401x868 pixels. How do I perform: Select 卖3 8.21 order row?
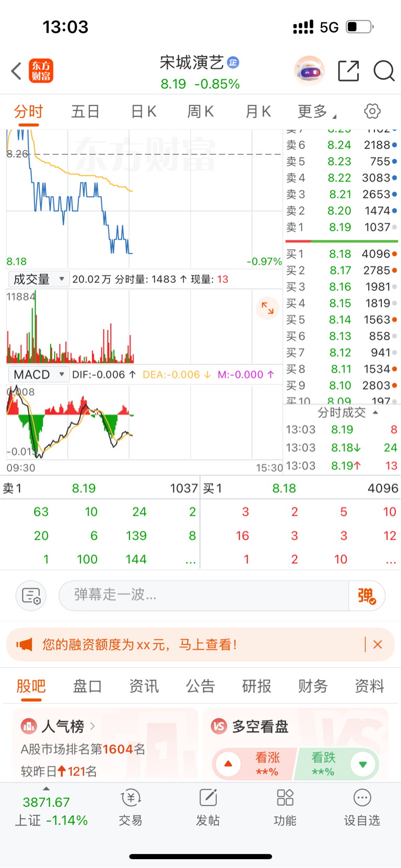point(342,194)
